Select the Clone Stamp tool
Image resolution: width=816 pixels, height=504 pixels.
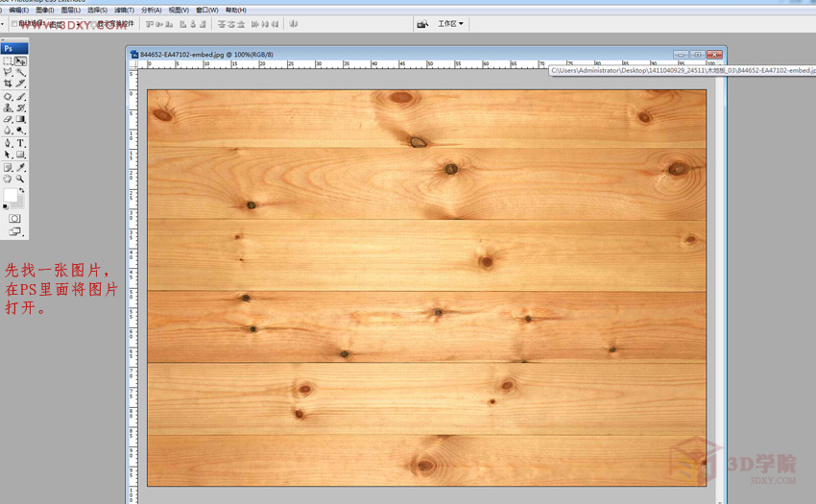8,108
